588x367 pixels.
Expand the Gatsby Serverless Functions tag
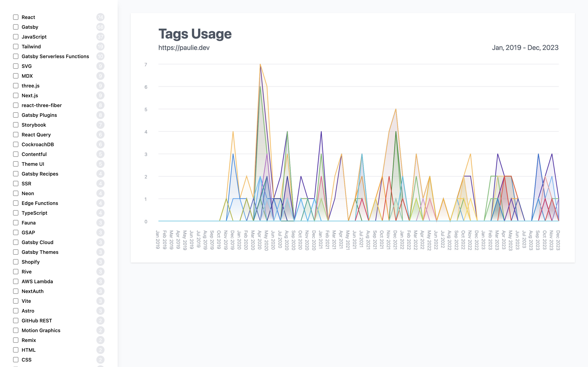tap(15, 56)
